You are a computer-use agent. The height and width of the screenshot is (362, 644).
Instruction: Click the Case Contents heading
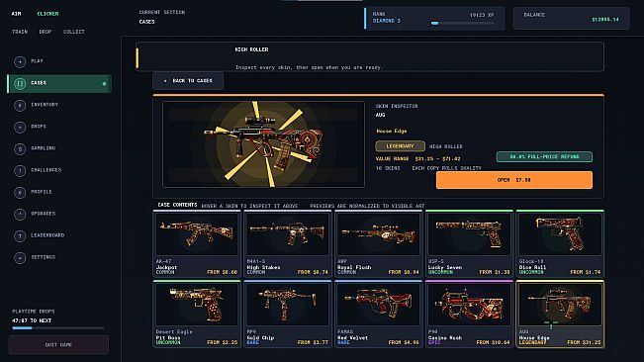coord(177,205)
